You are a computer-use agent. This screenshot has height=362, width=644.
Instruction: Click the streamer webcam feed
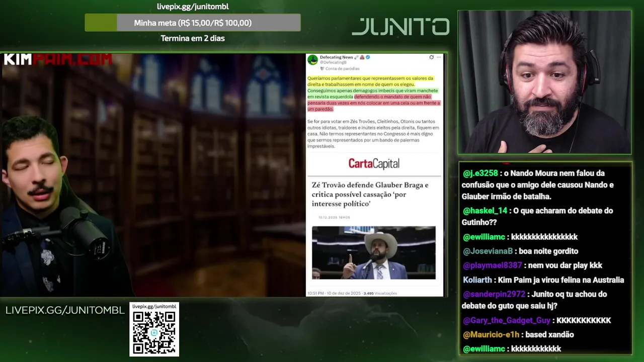pyautogui.click(x=544, y=82)
